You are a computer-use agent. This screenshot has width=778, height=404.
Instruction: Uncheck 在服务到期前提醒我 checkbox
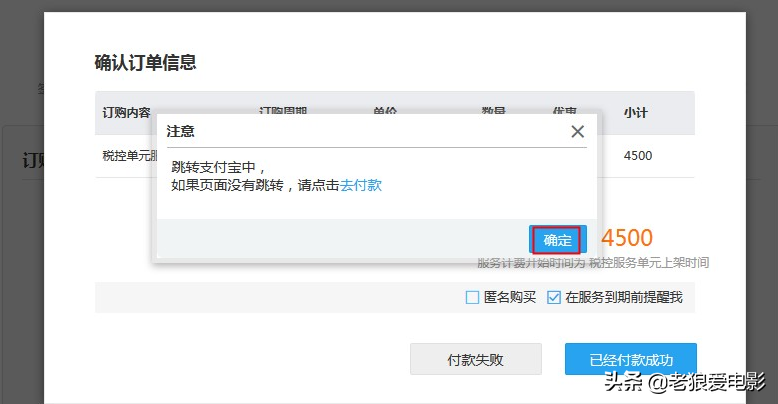click(x=554, y=297)
